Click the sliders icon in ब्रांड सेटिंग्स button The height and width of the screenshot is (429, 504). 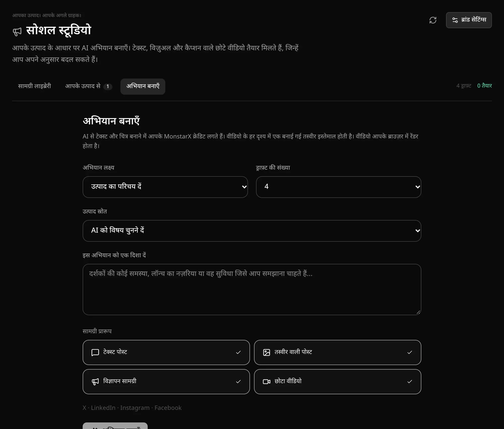click(x=455, y=20)
